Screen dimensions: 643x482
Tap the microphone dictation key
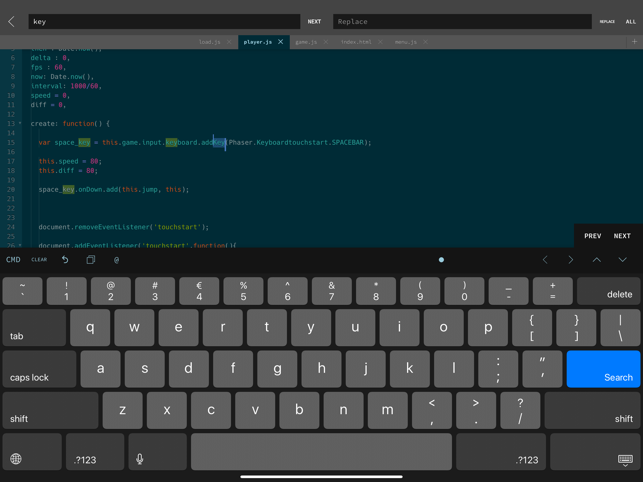pyautogui.click(x=140, y=459)
